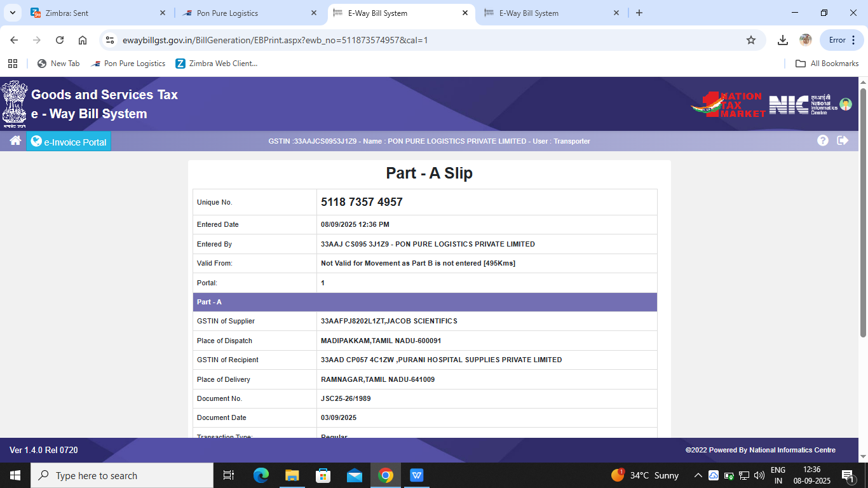
Task: Open Zimbra Web Client bookmark
Action: tap(216, 64)
